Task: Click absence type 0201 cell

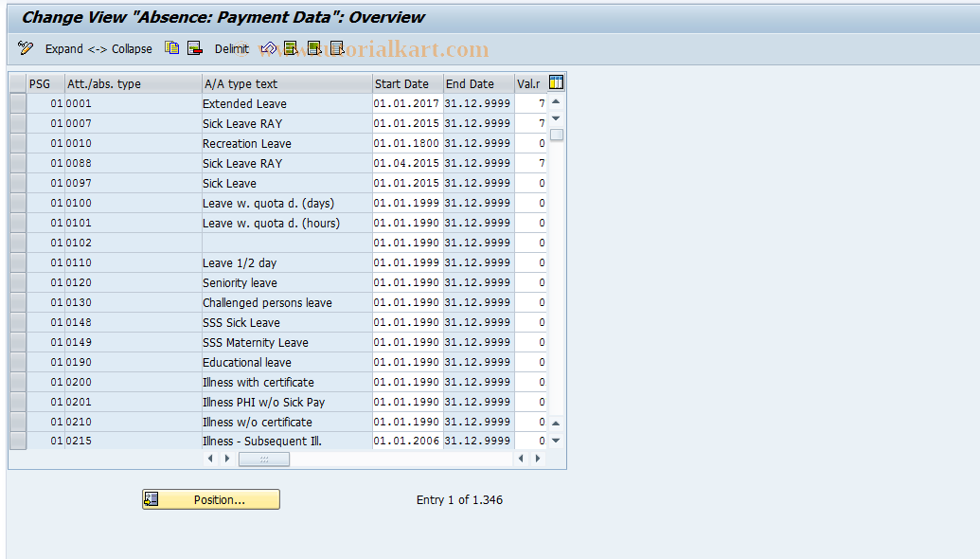Action: tap(134, 402)
